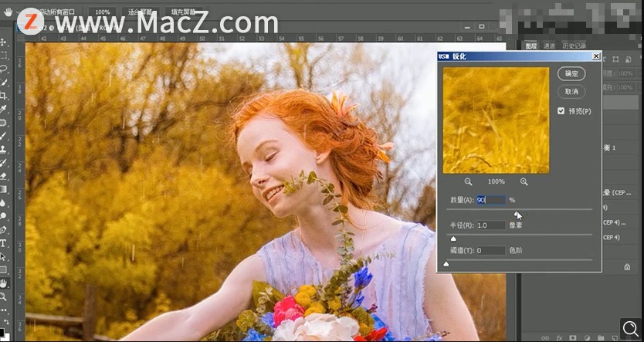Click the 数量 amount slider handle
Viewport: 644px width, 342px height.
point(517,213)
